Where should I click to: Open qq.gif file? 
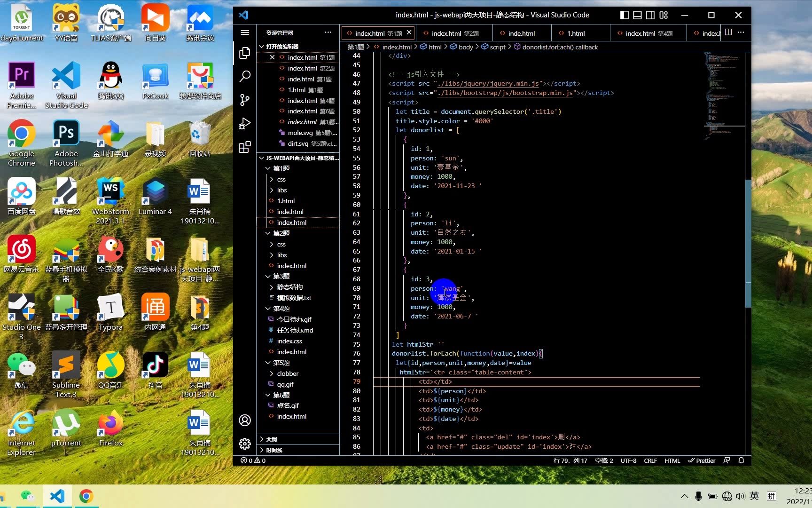coord(298,384)
